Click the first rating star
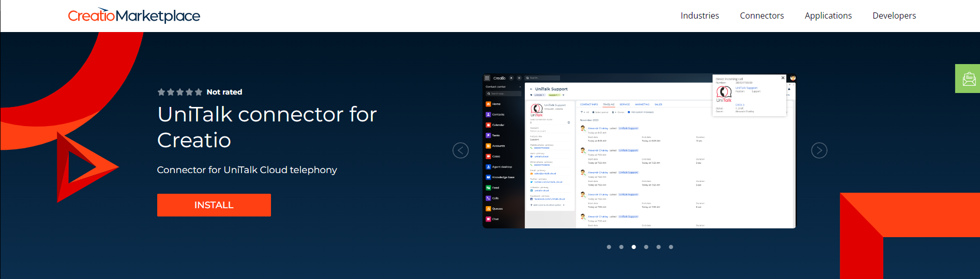 coord(161,92)
